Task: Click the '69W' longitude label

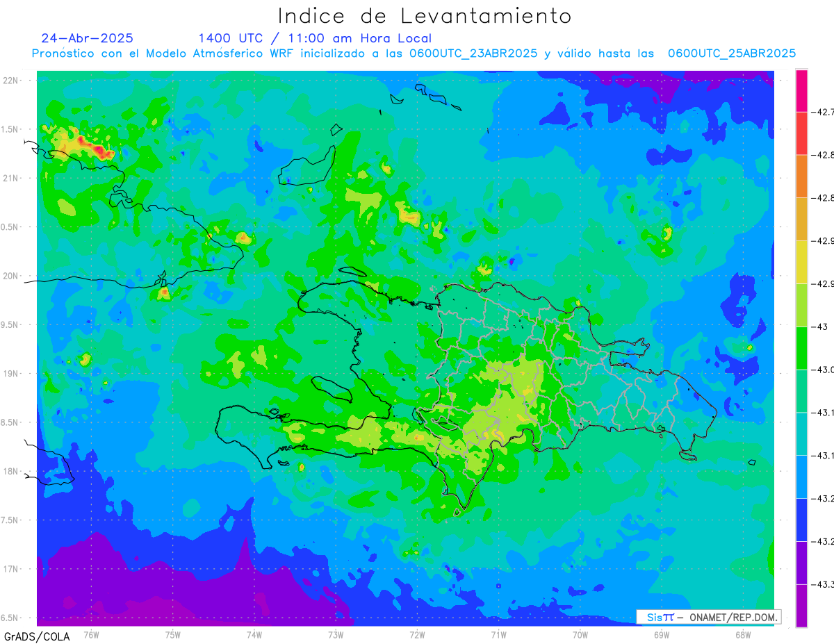Action: (x=662, y=634)
